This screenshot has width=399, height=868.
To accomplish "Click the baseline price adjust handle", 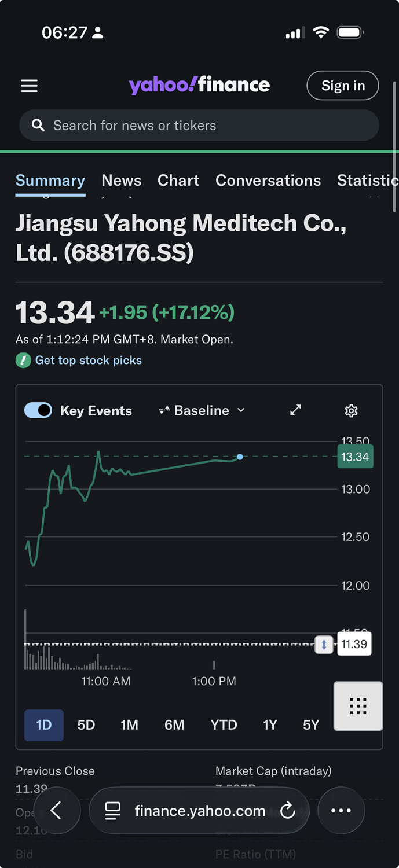I will [324, 644].
